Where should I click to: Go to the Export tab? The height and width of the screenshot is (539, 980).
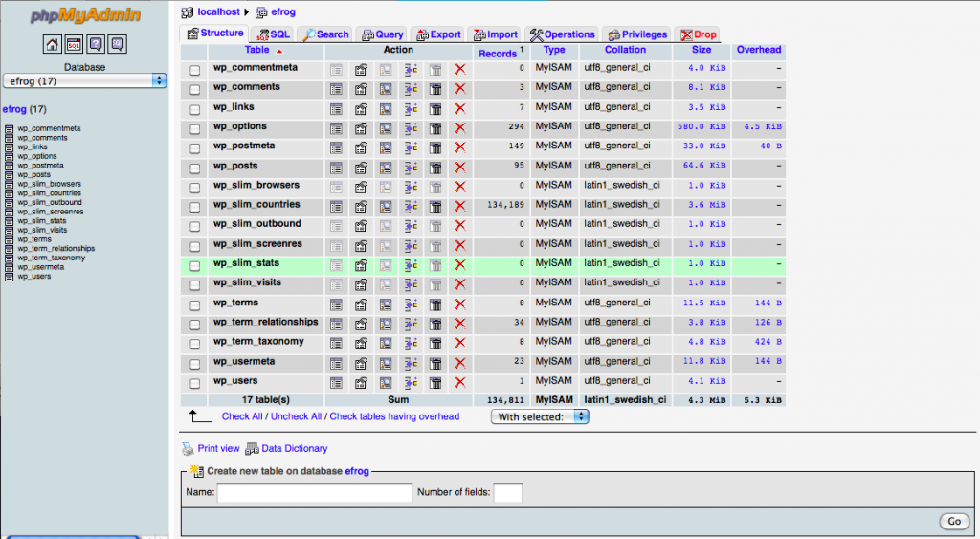click(438, 34)
